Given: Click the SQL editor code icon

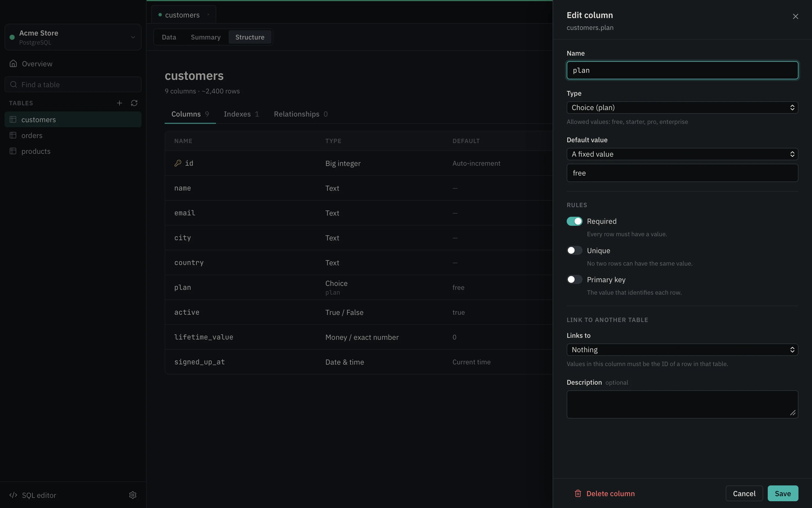Looking at the screenshot, I should tap(13, 495).
